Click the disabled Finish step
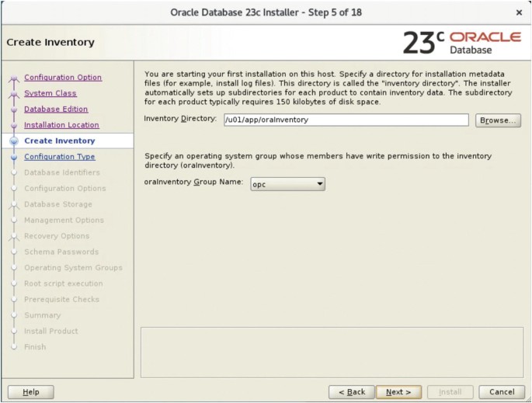Viewport: 532px width, 403px height. (x=35, y=347)
